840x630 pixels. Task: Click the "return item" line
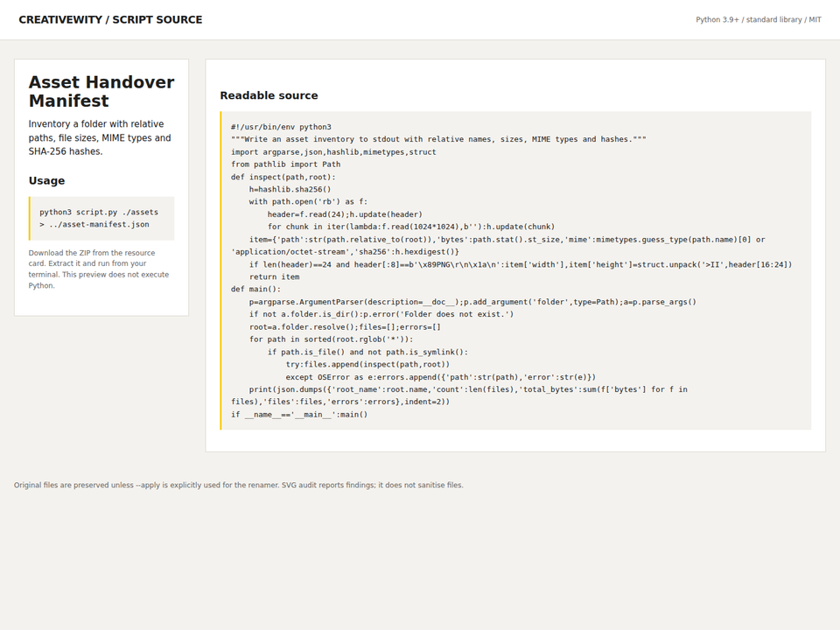(274, 277)
